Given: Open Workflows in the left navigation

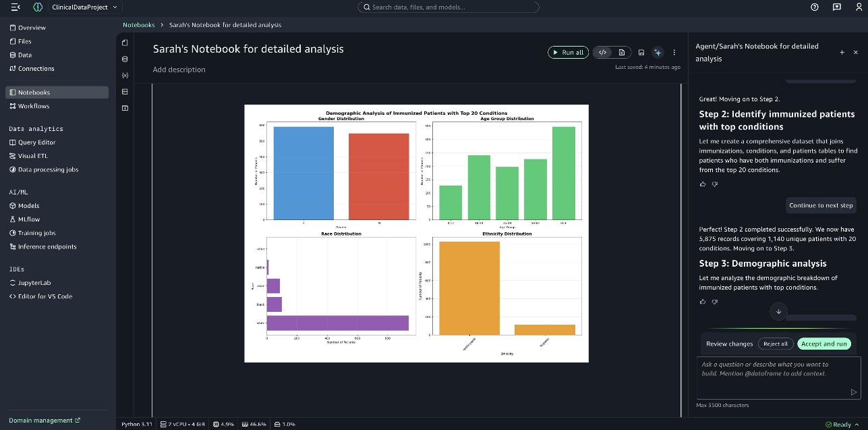Looking at the screenshot, I should click(x=34, y=106).
